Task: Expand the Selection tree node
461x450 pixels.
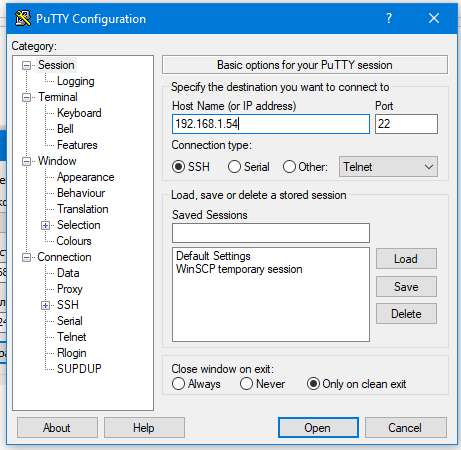Action: (x=46, y=225)
